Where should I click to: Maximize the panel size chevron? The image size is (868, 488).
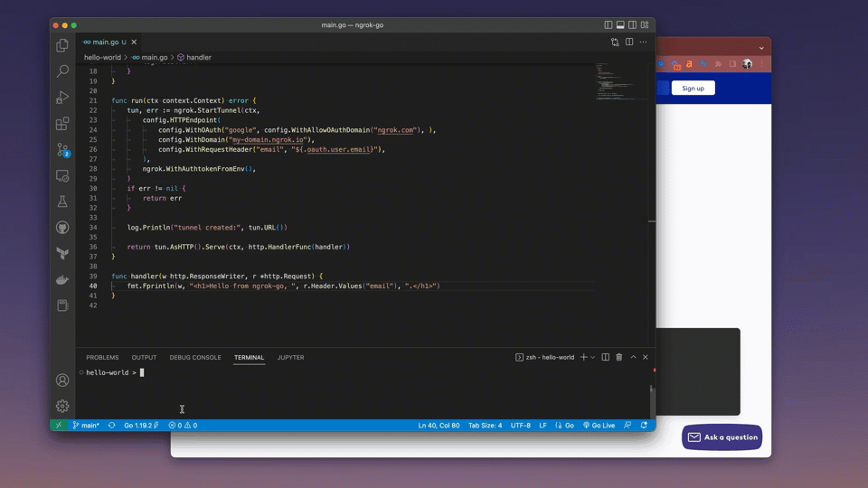(633, 358)
